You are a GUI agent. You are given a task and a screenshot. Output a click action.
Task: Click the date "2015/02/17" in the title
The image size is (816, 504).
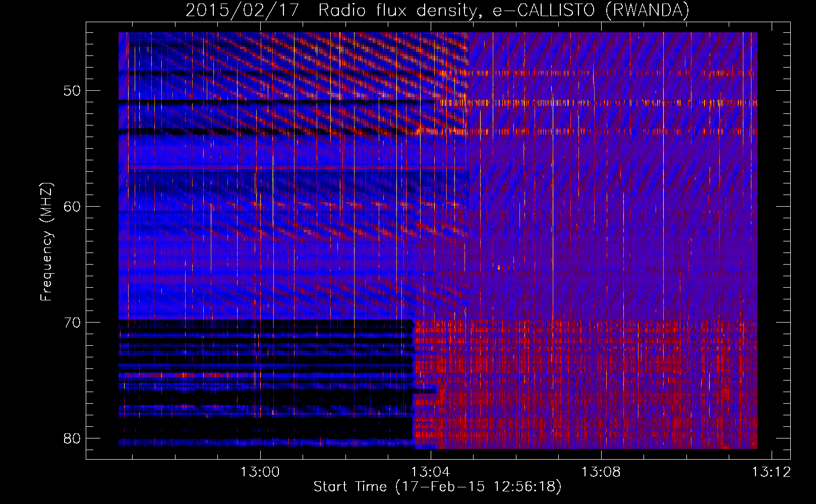click(x=243, y=11)
